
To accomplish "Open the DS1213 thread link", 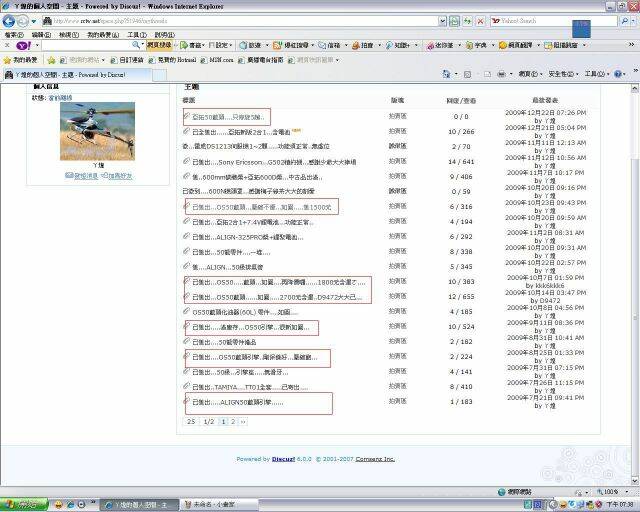I will (256, 146).
